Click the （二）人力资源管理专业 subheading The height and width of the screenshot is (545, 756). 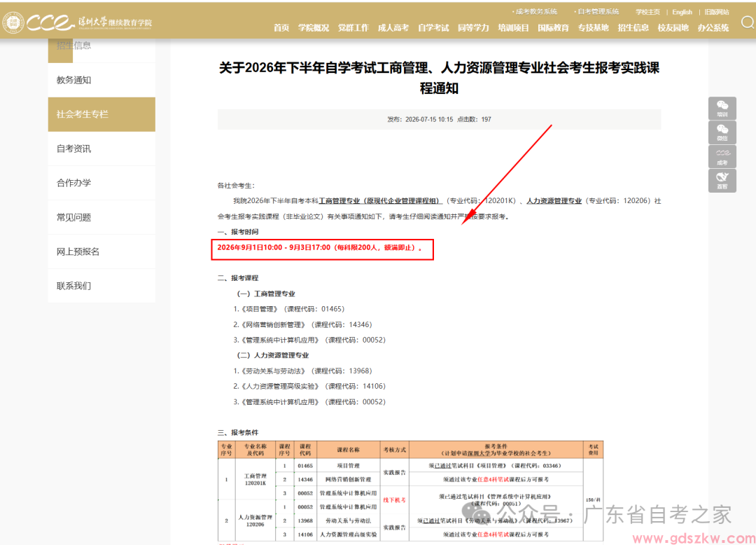click(272, 355)
